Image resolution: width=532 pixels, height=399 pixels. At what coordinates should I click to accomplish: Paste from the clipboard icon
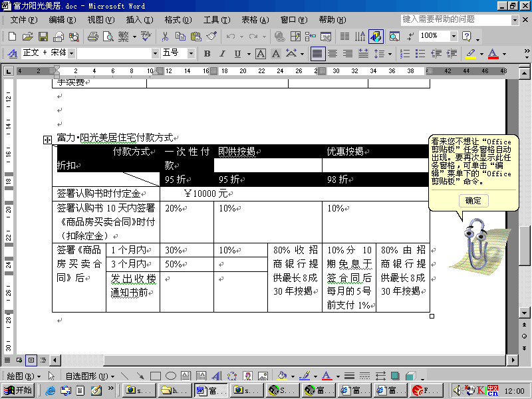[196, 37]
